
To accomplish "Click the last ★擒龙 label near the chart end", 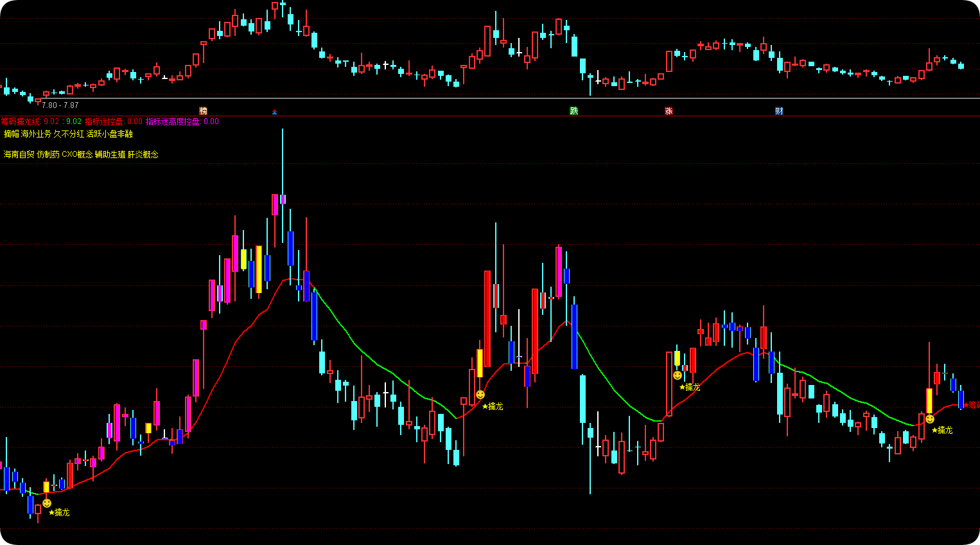I will 942,430.
